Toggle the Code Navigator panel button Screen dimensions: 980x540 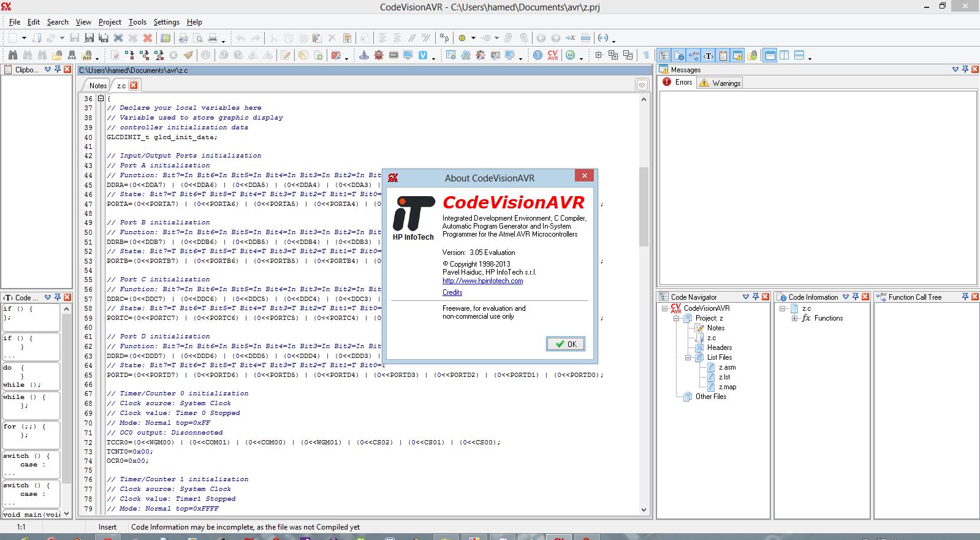[664, 55]
